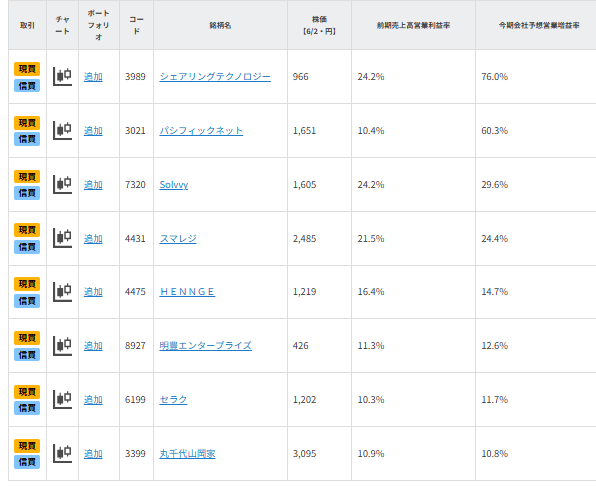The image size is (596, 490).
Task: Click 信買 button for code 4431
Action: click(x=27, y=247)
